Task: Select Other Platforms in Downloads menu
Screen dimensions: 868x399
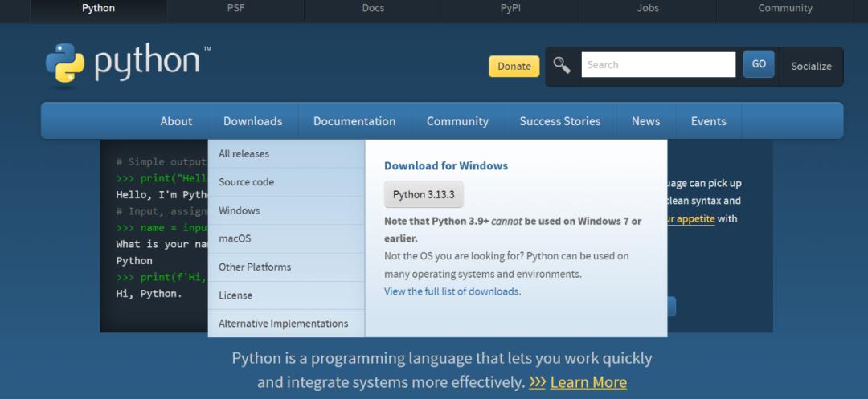Action: click(x=286, y=267)
